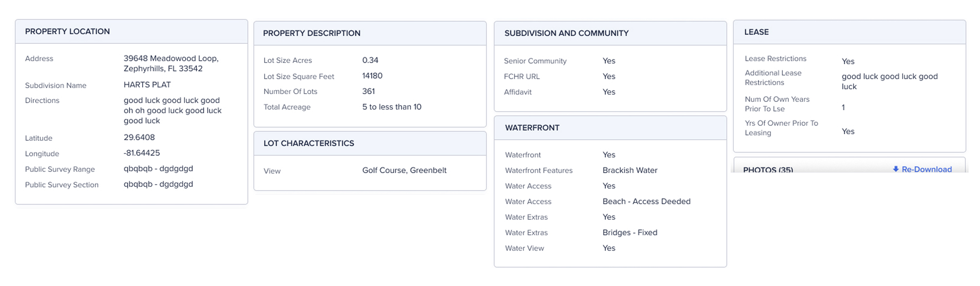Viewport: 980px width, 286px height.
Task: Select the Bridges - Fixed water extras value
Action: click(x=630, y=232)
